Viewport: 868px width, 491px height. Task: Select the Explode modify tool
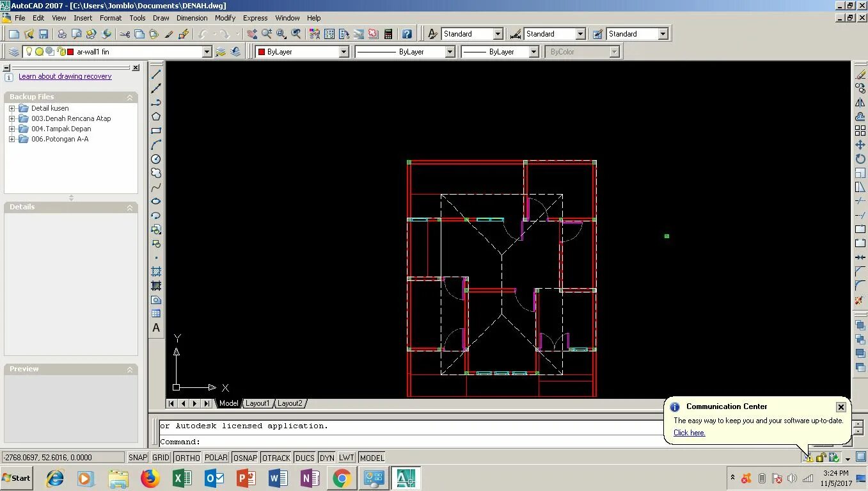[860, 300]
